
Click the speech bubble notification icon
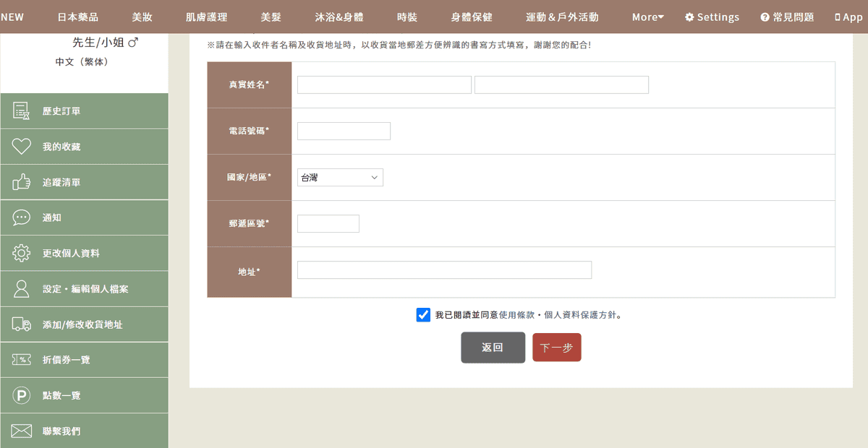[x=21, y=217]
